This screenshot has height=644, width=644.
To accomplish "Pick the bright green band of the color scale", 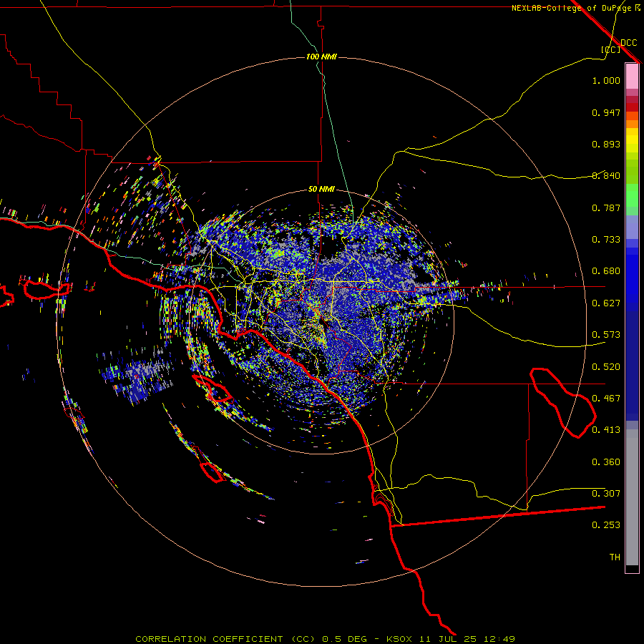I will [632, 195].
